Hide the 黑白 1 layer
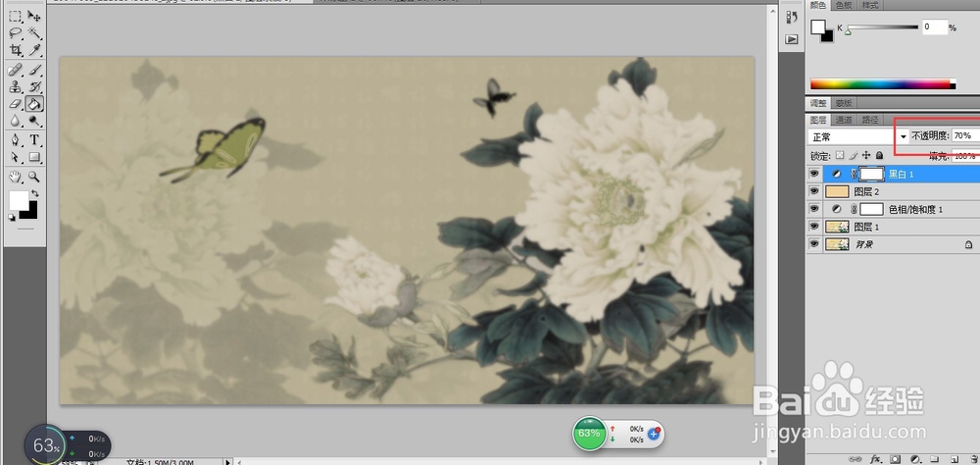 click(x=813, y=174)
